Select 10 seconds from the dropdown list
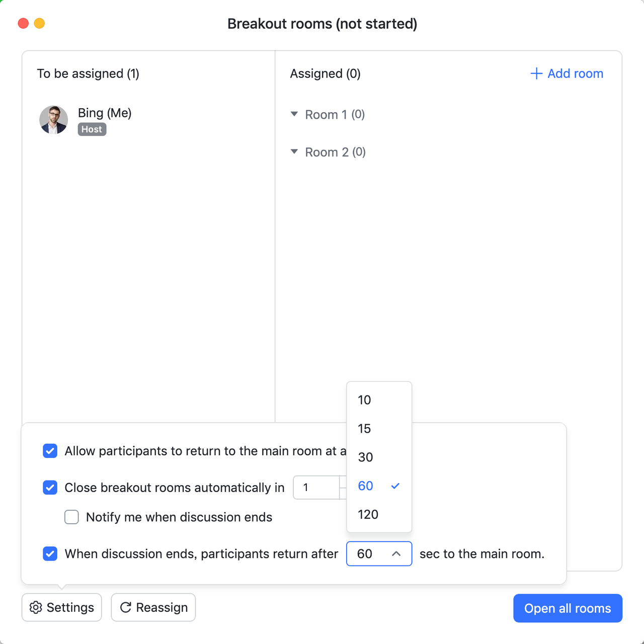644x644 pixels. 365,400
